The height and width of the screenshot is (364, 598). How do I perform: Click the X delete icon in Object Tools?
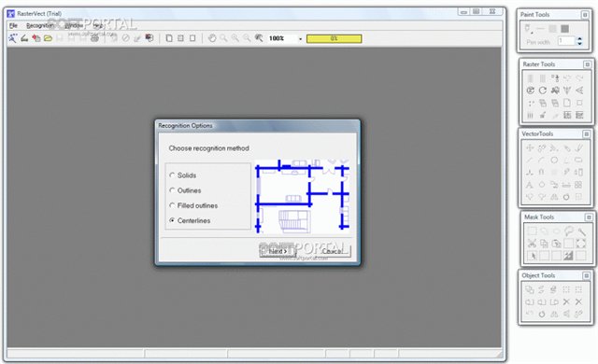pyautogui.click(x=566, y=302)
